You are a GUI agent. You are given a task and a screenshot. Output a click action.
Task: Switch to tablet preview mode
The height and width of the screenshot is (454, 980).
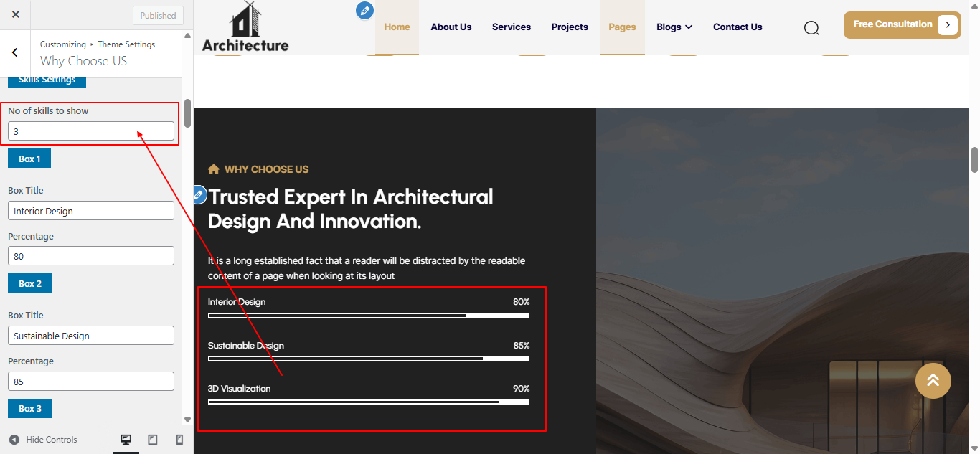(x=153, y=440)
